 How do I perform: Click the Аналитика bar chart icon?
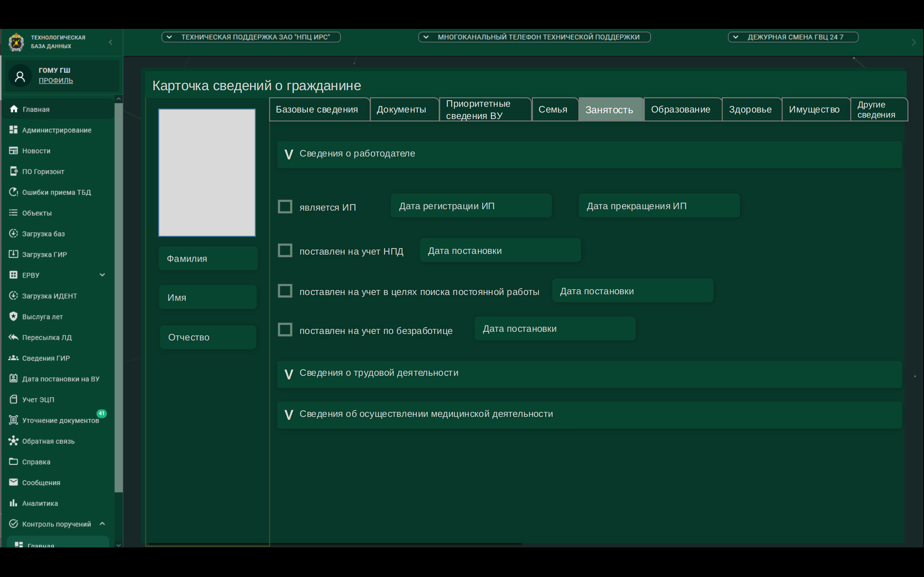(14, 503)
